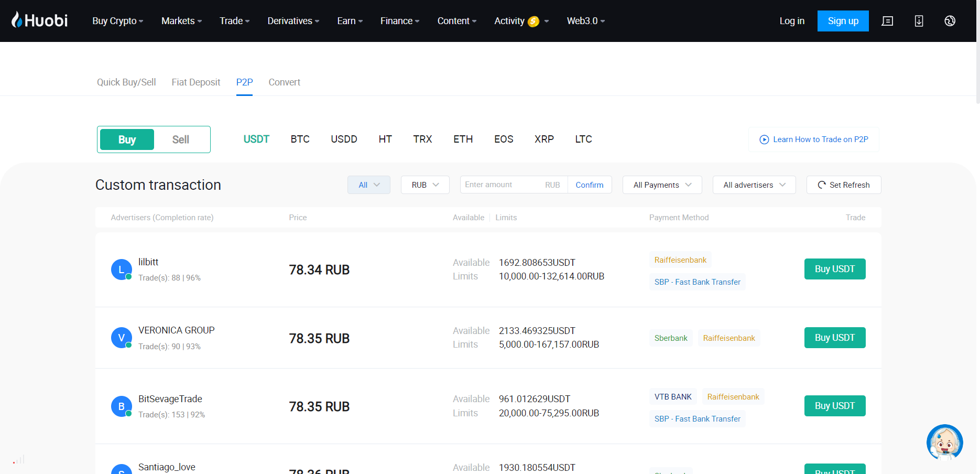Image resolution: width=980 pixels, height=474 pixels.
Task: Open the Derivatives menu
Action: pos(293,21)
